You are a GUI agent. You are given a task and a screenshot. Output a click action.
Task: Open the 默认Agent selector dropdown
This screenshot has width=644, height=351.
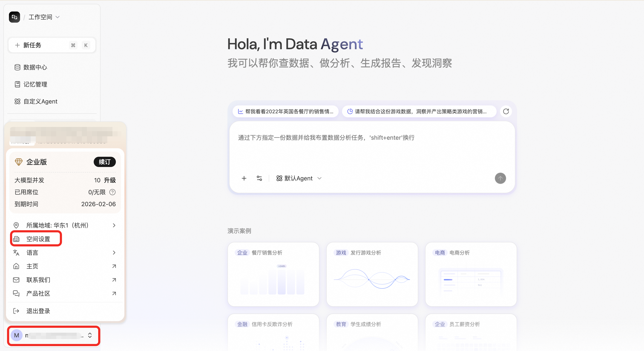point(299,178)
